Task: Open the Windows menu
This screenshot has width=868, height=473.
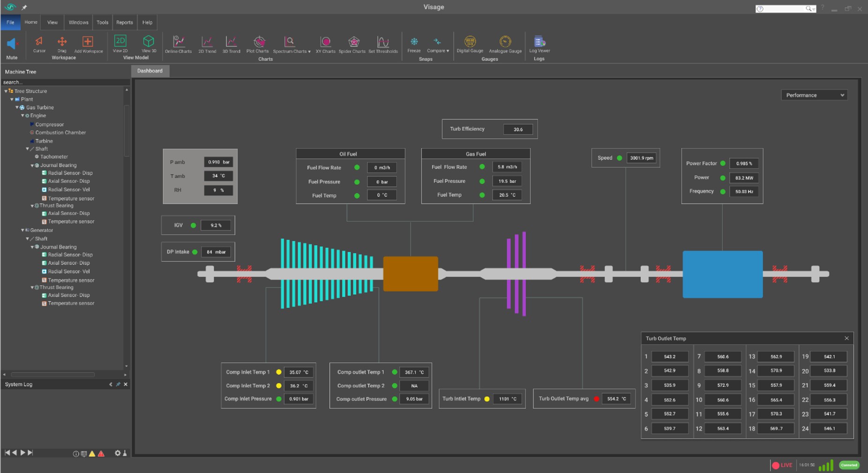Action: point(78,22)
